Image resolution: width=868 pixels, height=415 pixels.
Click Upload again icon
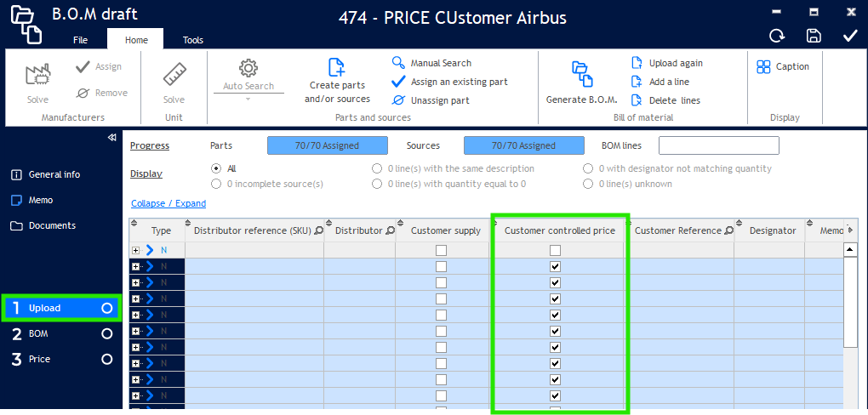[x=637, y=63]
